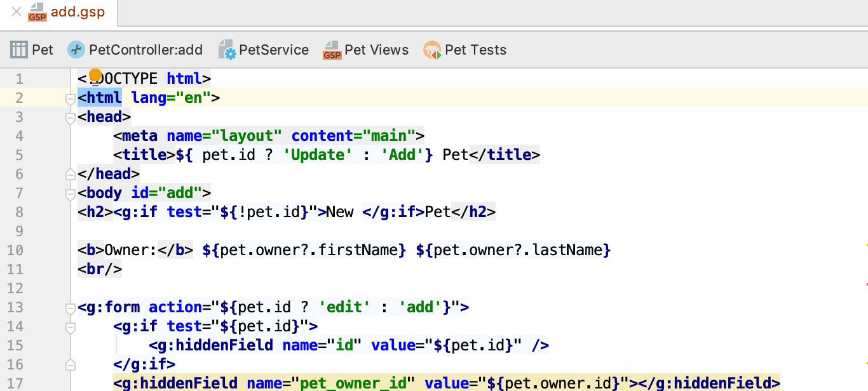Close the add.gsp editor tab
Image resolution: width=868 pixels, height=391 pixels.
point(16,12)
